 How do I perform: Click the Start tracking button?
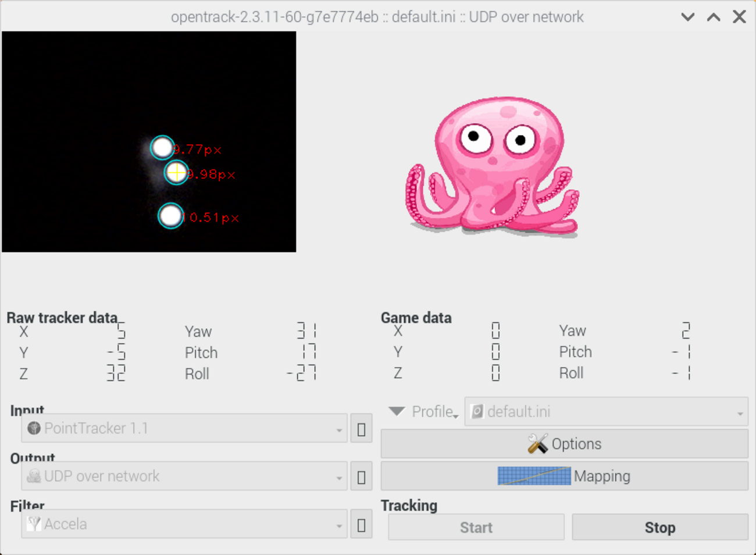(476, 527)
